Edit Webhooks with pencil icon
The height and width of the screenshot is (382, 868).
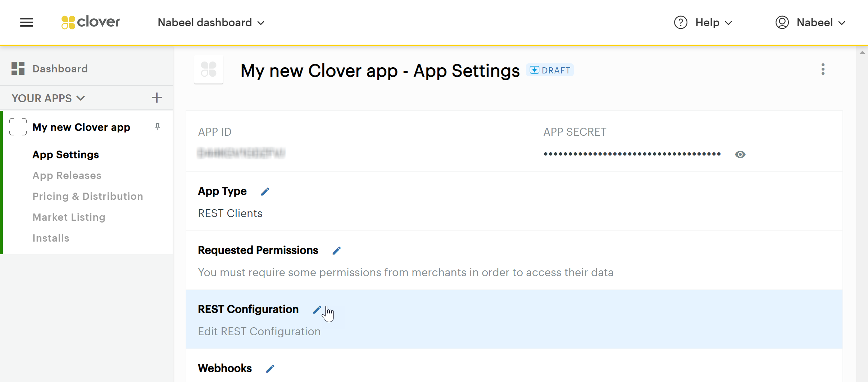tap(270, 369)
